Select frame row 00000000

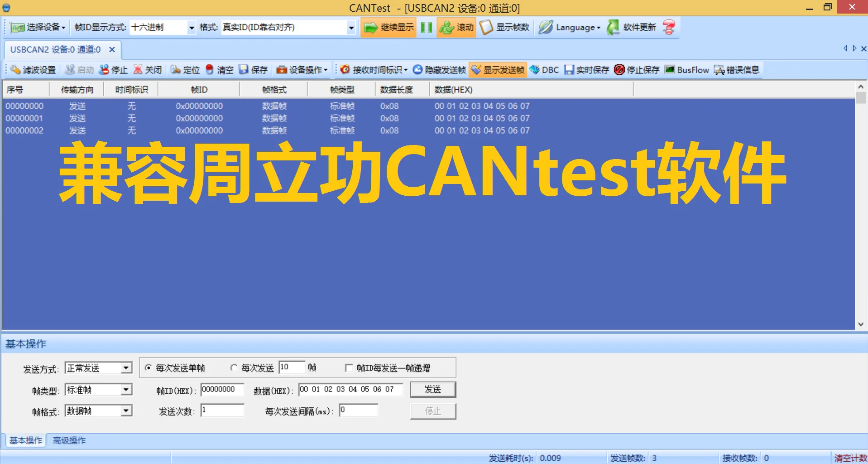[x=428, y=106]
